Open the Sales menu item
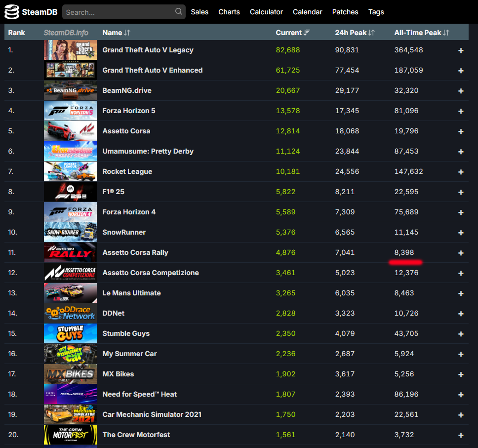 point(199,12)
